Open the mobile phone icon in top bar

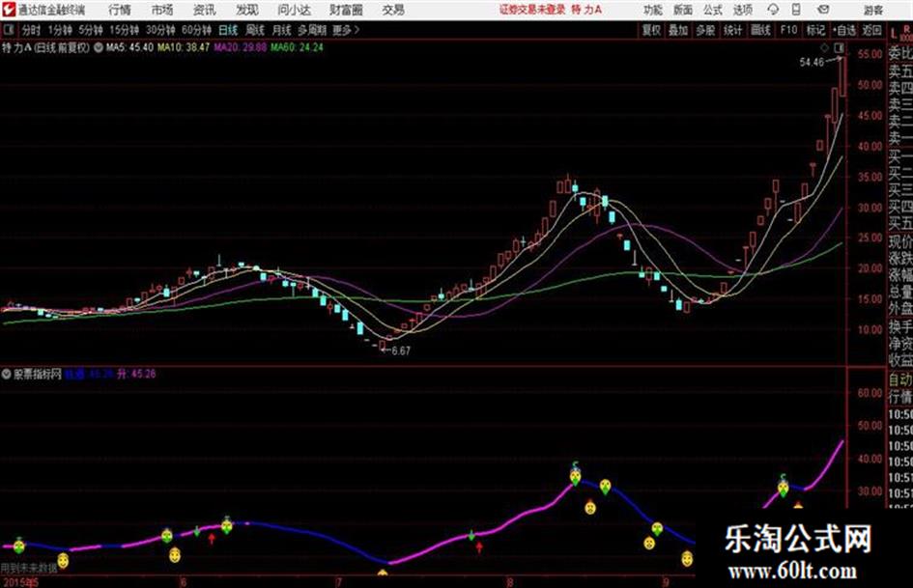tap(796, 10)
